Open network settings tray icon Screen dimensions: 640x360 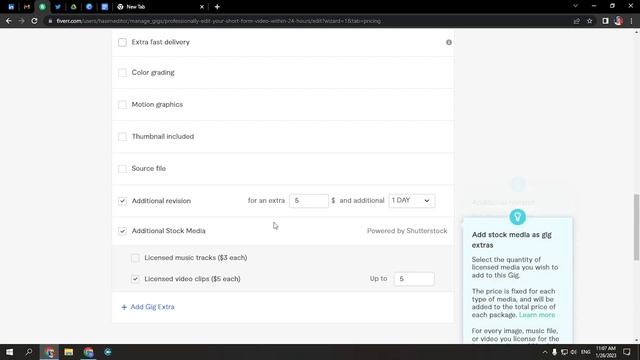[564, 352]
